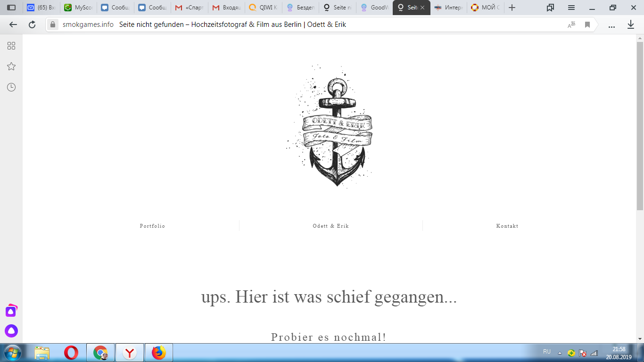Open the Kontakt navigation link
Viewport: 644px width, 362px height.
tap(507, 226)
